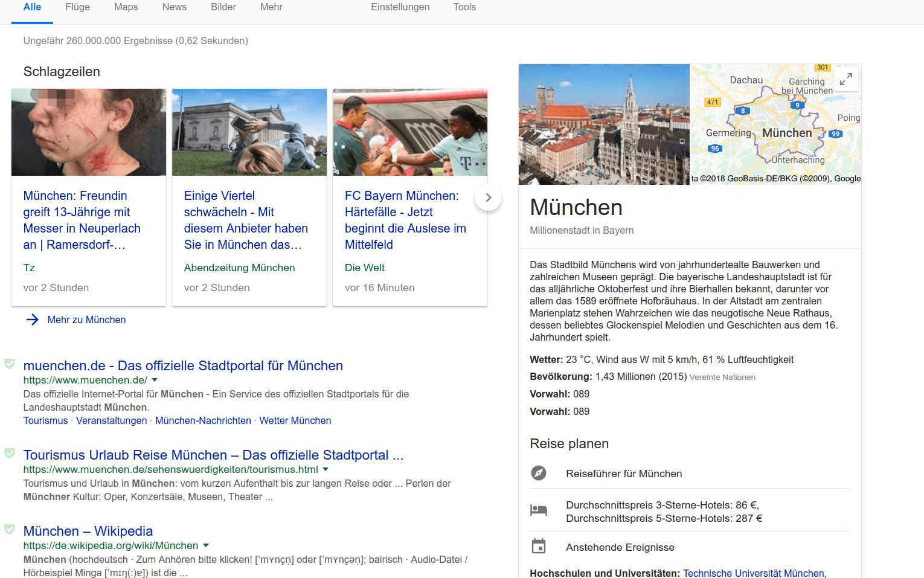Click the green shield icon beside muenchen.de result
This screenshot has height=578, width=924.
pyautogui.click(x=10, y=364)
